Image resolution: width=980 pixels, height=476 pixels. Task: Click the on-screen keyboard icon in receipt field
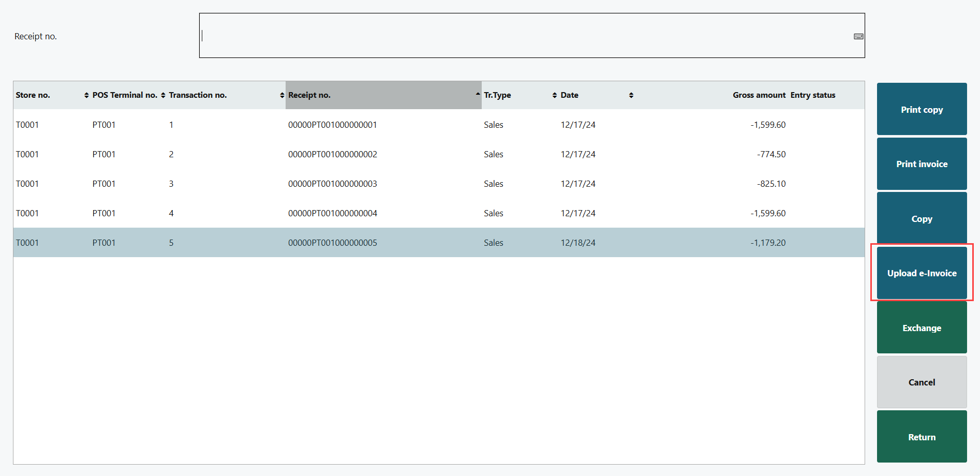[x=858, y=36]
